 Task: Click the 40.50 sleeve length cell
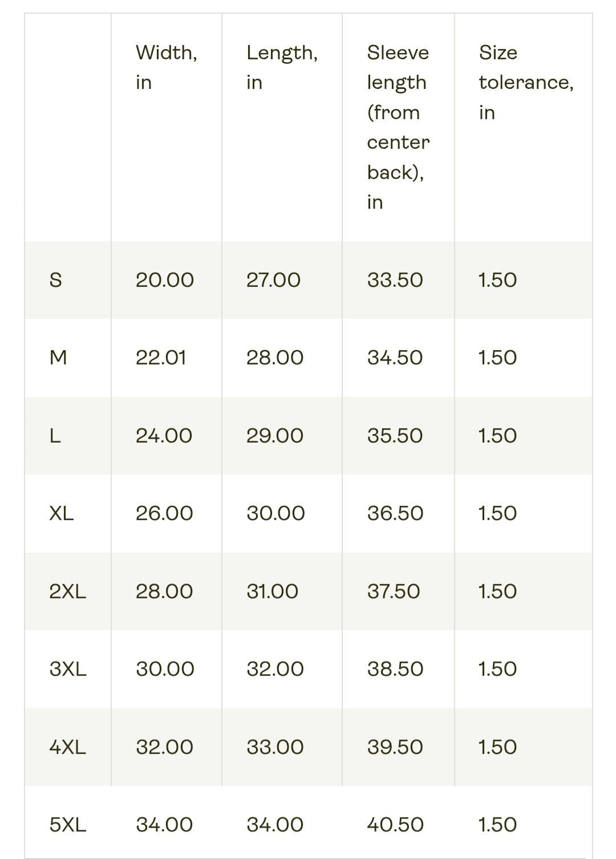[x=395, y=825]
